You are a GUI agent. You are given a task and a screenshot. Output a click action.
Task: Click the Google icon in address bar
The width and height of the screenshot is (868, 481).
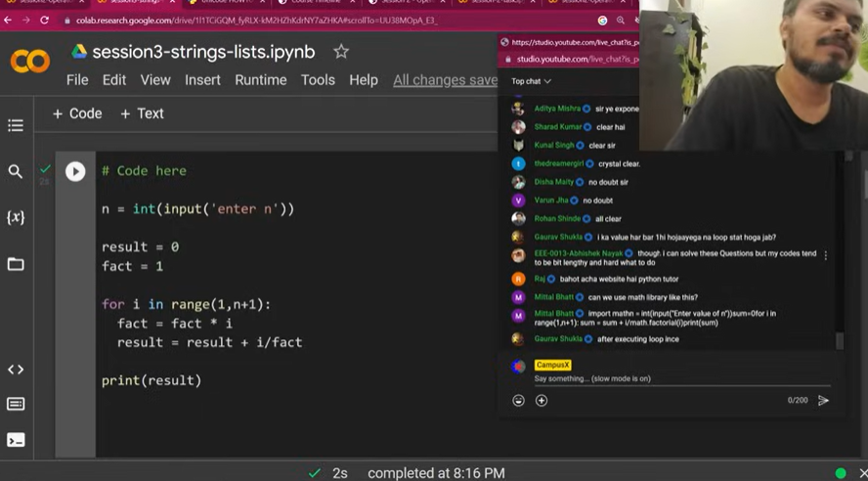click(x=602, y=21)
